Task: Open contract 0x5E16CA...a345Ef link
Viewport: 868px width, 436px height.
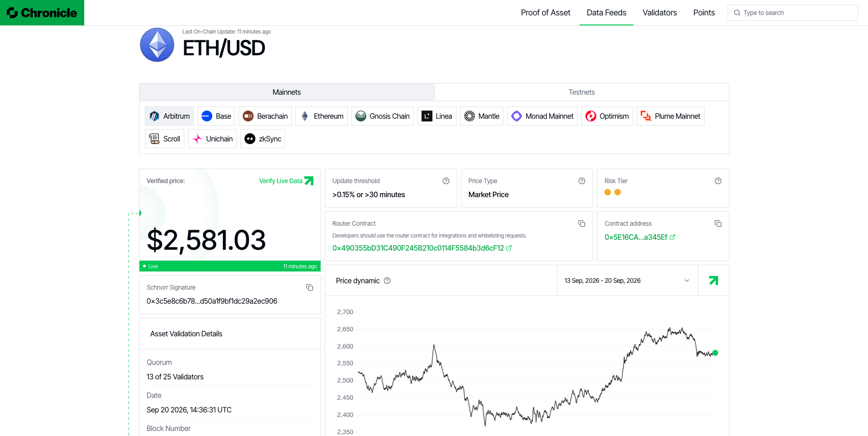Action: 640,237
